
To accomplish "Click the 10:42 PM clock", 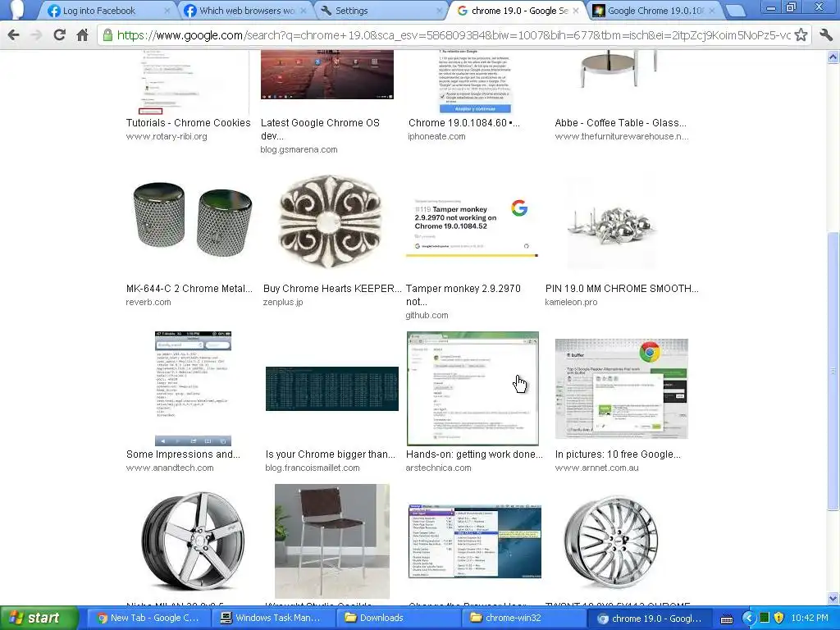I will (x=810, y=619).
